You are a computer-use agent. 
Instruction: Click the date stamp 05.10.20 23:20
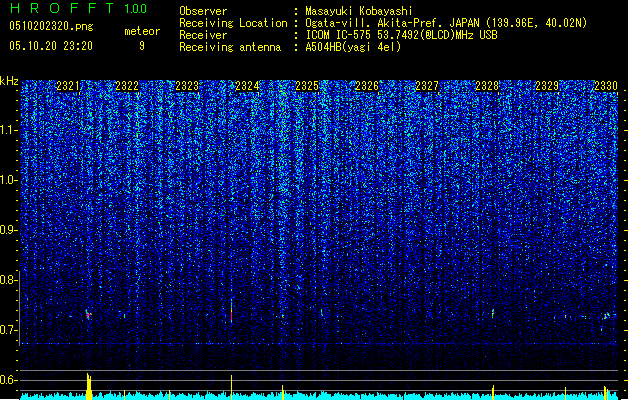tap(51, 46)
